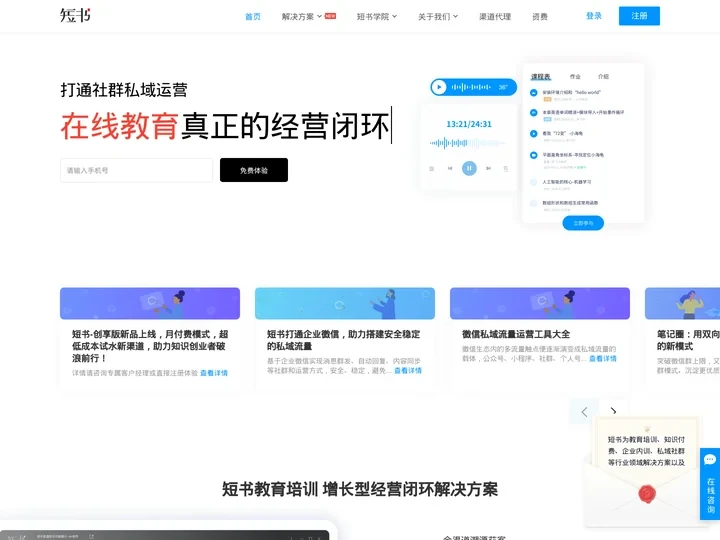Screen dimensions: 720x540
Task: Expand the 关于我们 dropdown chevron
Action: (x=456, y=17)
